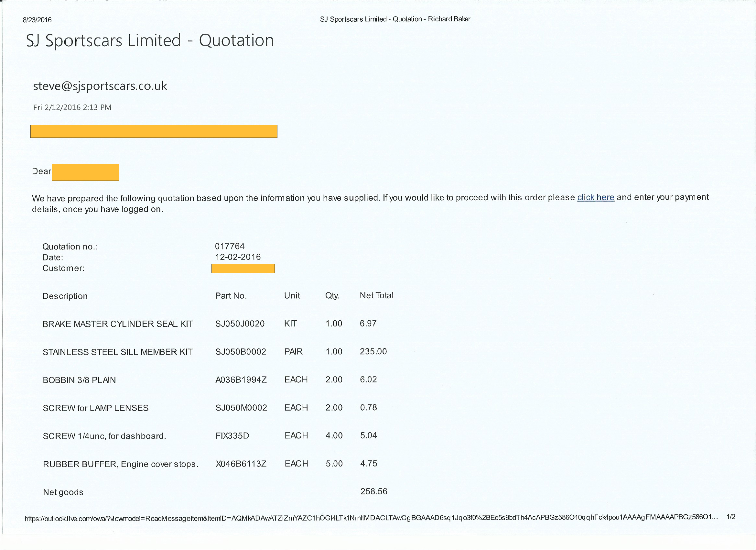This screenshot has width=756, height=550.
Task: Select part number X046B6113Z
Action: (x=241, y=464)
